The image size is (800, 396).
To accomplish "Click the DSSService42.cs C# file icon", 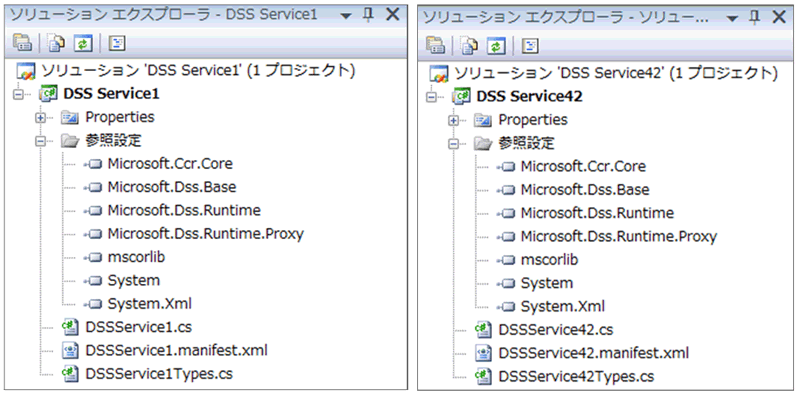I will coord(482,330).
